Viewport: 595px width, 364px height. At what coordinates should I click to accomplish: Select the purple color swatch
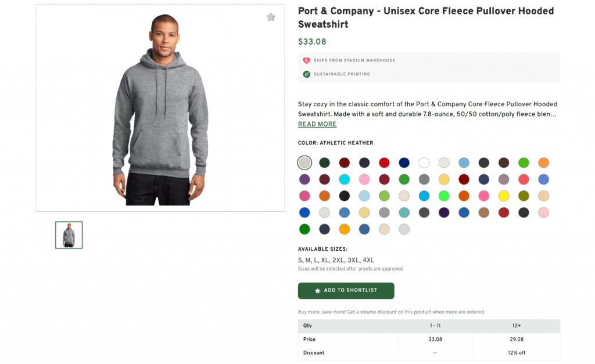[x=304, y=179]
